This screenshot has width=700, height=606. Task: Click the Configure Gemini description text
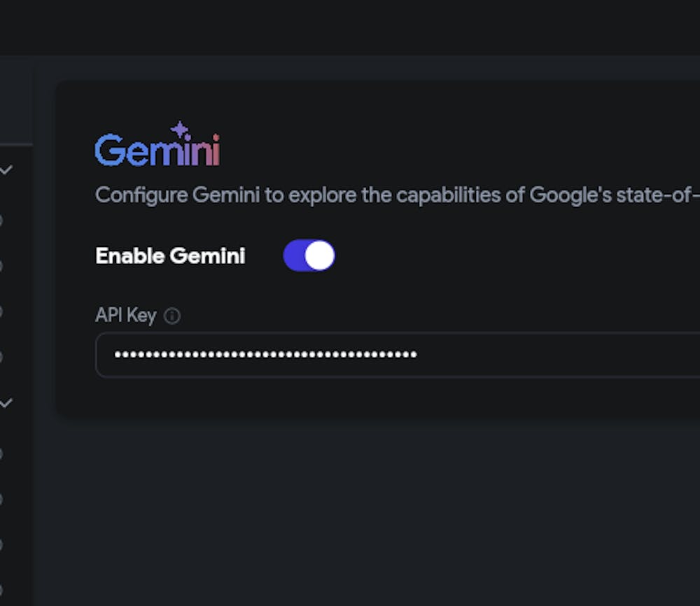click(392, 195)
